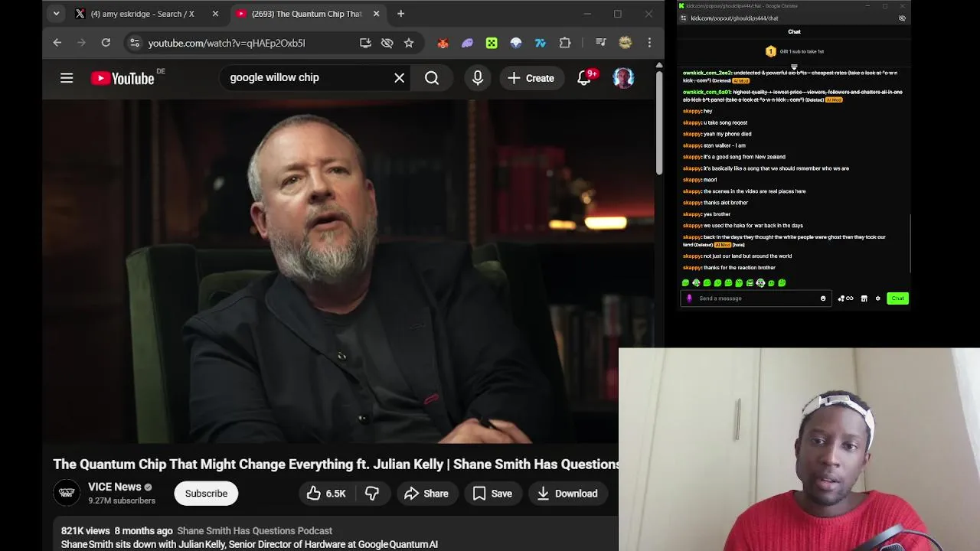Viewport: 980px width, 551px height.
Task: Open the purple chat identity icon
Action: tap(689, 298)
